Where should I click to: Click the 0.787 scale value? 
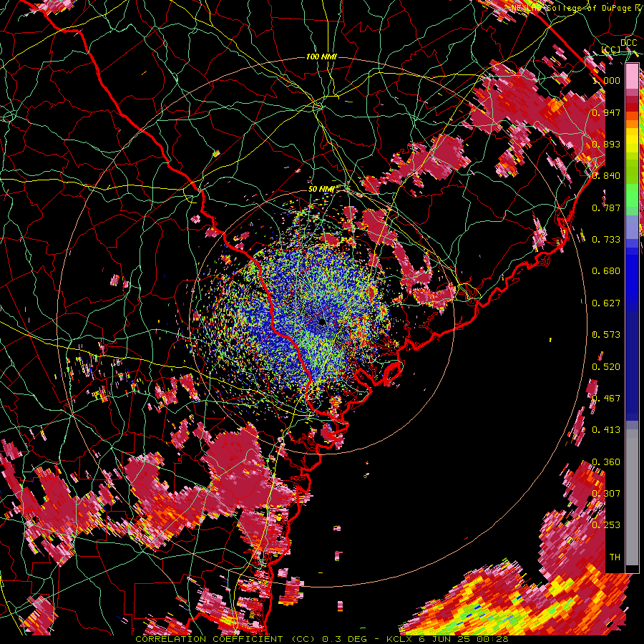(606, 208)
